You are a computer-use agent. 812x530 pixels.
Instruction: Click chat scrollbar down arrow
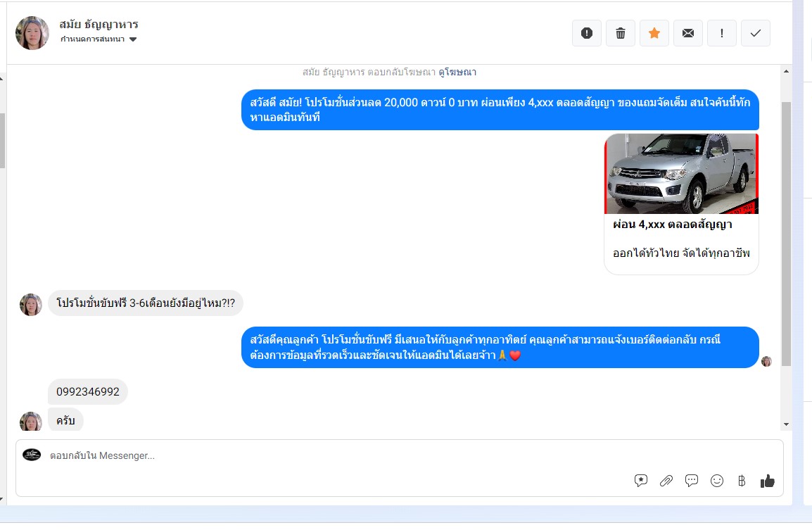click(x=786, y=424)
